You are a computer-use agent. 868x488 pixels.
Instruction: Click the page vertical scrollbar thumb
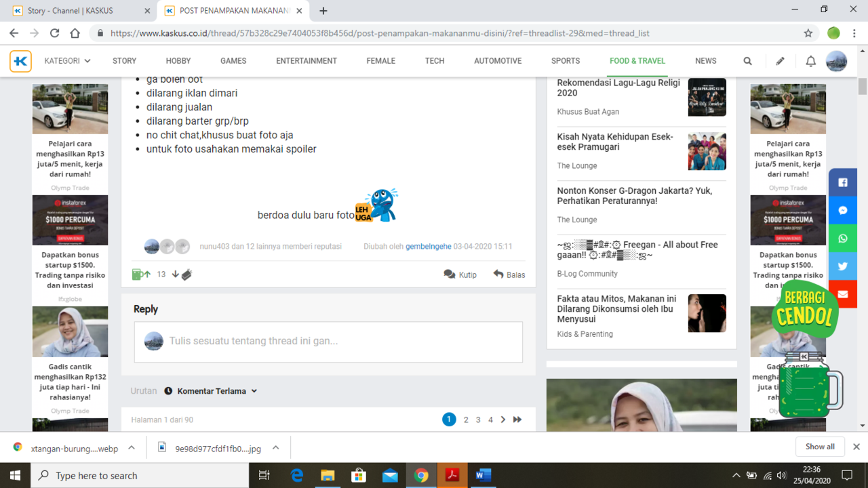[863, 86]
